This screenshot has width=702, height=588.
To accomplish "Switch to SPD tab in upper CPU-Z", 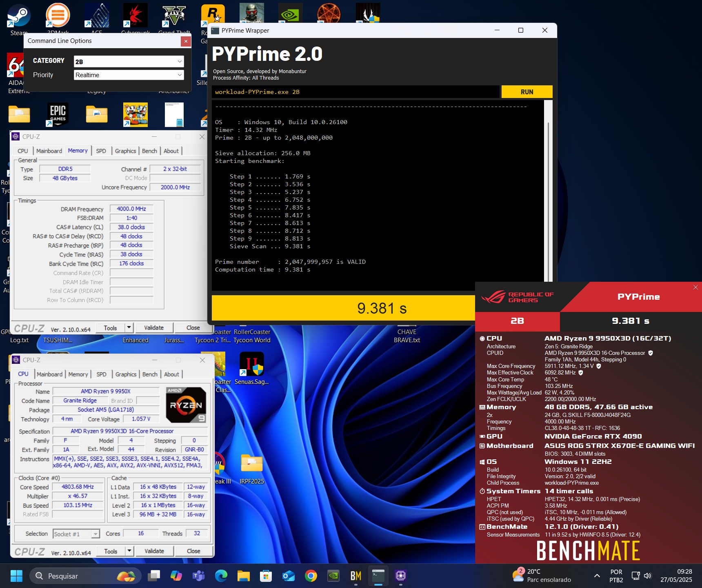I will pos(101,151).
